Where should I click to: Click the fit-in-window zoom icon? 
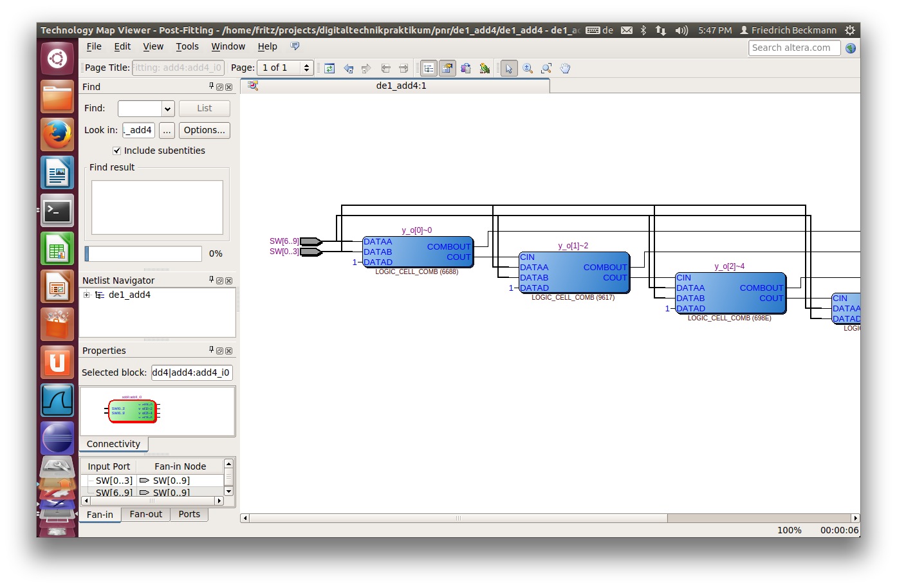pos(546,68)
